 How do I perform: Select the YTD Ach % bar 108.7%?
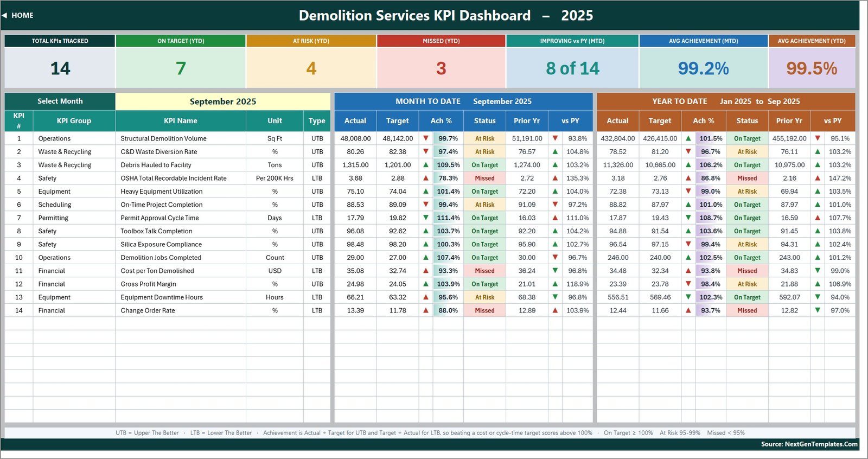point(711,218)
